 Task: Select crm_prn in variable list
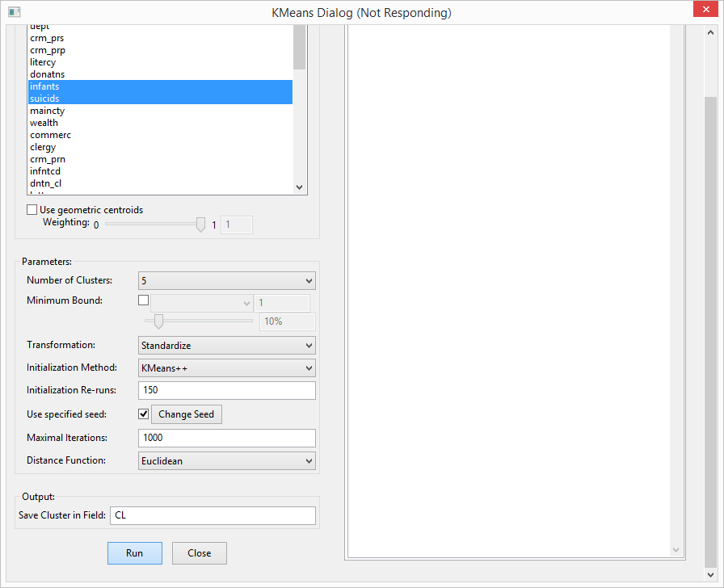[160, 159]
